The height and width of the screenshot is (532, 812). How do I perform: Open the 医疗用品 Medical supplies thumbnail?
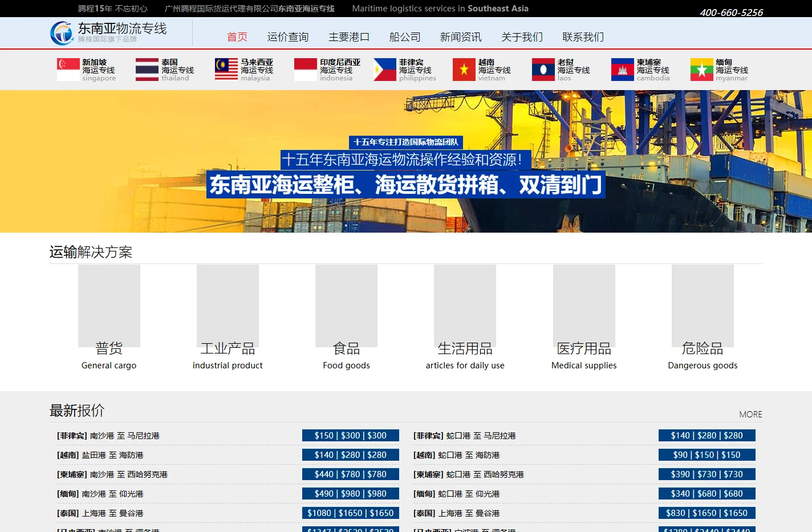[x=584, y=306]
